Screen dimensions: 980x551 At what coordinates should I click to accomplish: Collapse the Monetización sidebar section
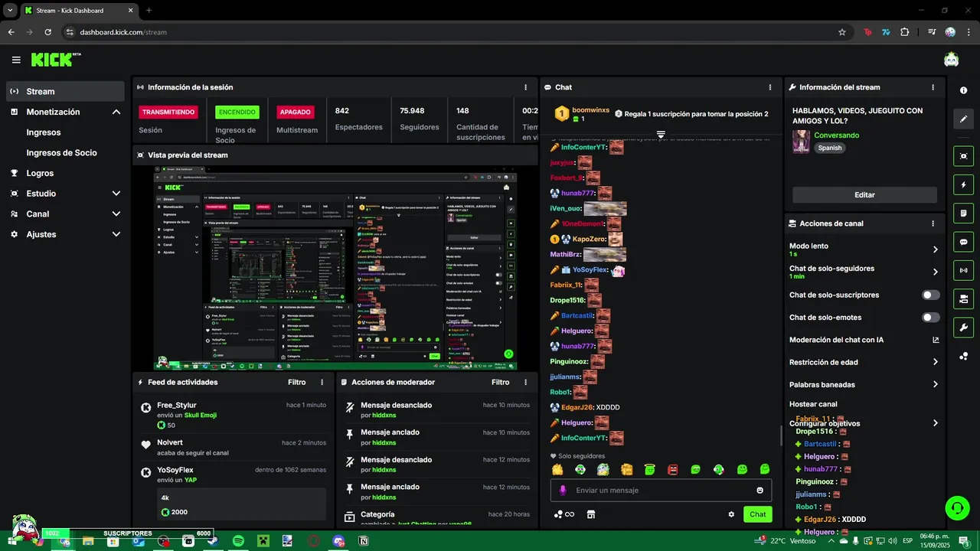click(116, 112)
